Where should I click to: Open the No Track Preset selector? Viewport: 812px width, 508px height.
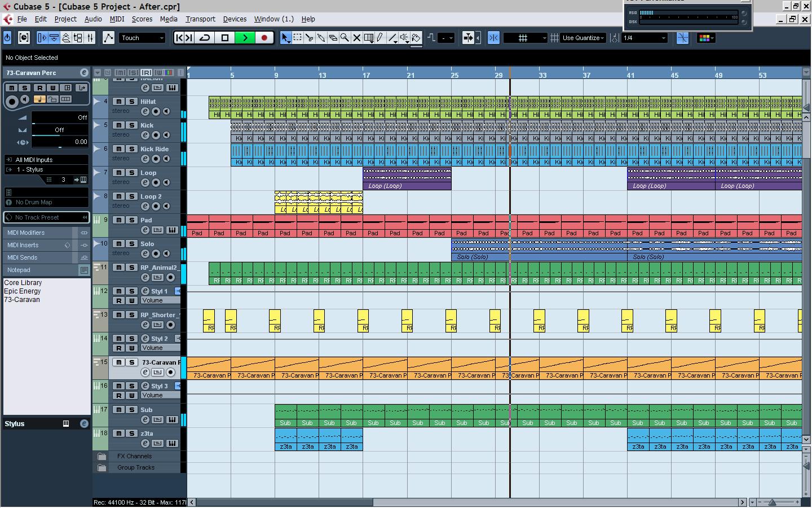click(46, 217)
